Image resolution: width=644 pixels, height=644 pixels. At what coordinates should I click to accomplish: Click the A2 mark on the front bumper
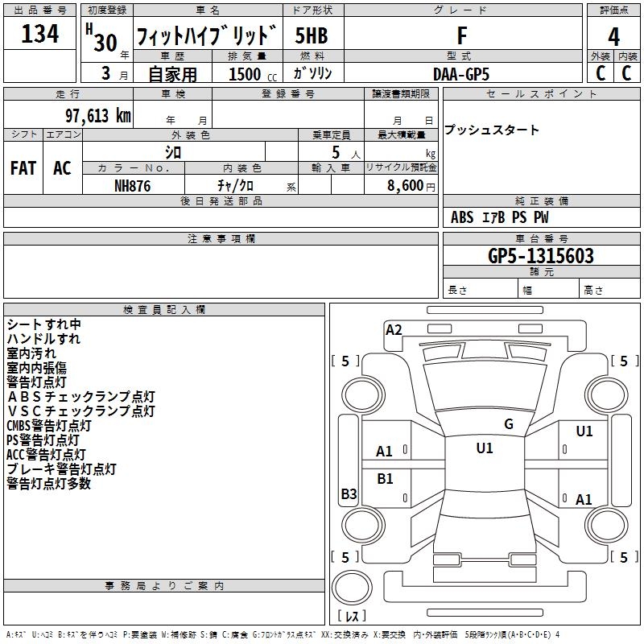(x=394, y=329)
